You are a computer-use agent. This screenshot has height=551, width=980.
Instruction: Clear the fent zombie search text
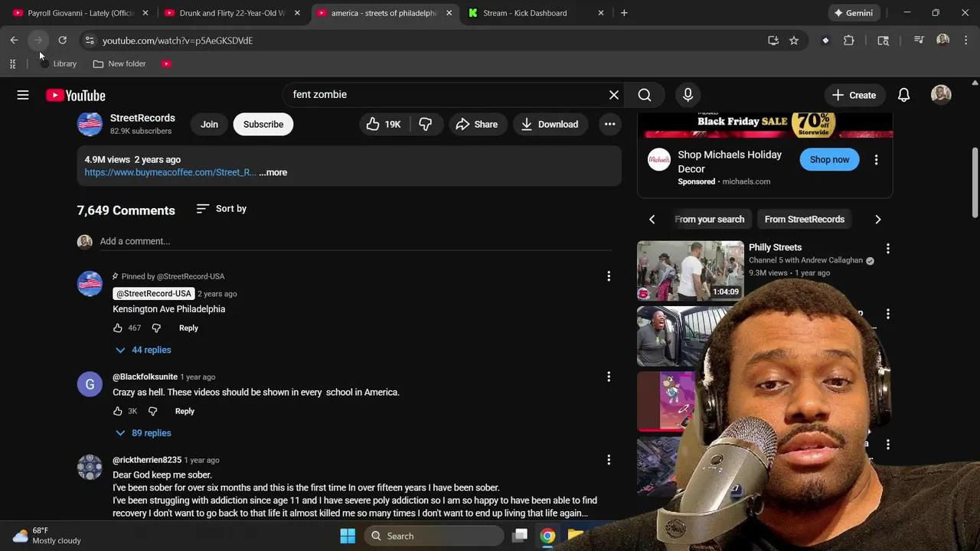[x=614, y=95]
